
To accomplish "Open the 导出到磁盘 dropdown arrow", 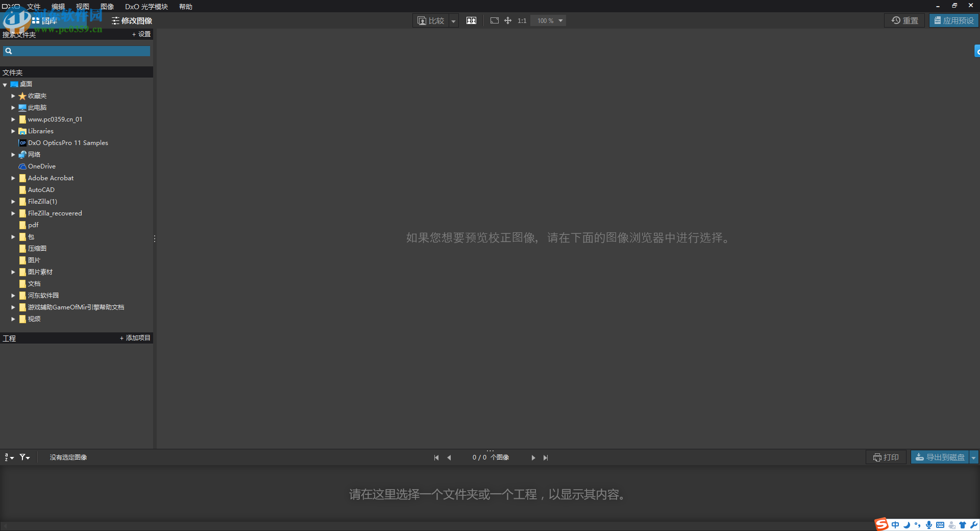I will coord(973,457).
